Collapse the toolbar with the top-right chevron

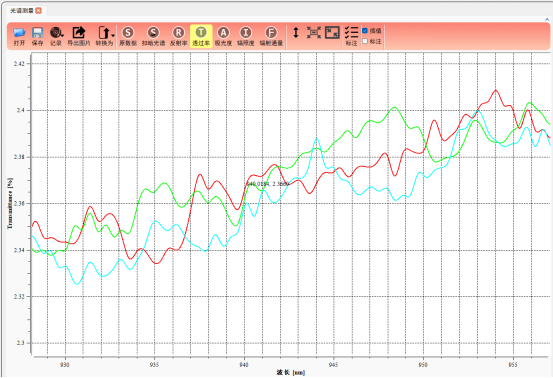pos(547,20)
